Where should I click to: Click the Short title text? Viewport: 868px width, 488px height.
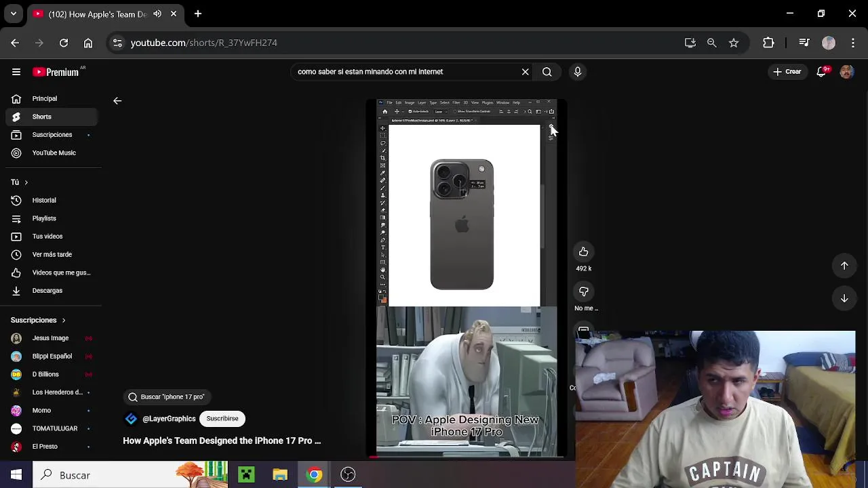[x=222, y=441]
